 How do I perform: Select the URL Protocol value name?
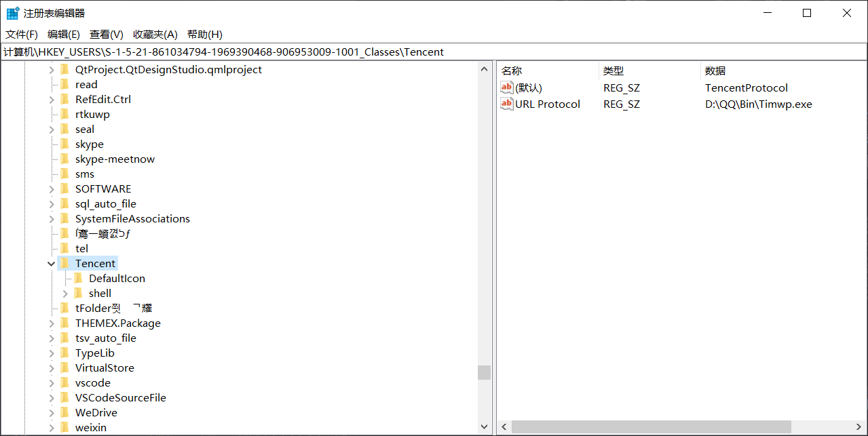tap(548, 104)
